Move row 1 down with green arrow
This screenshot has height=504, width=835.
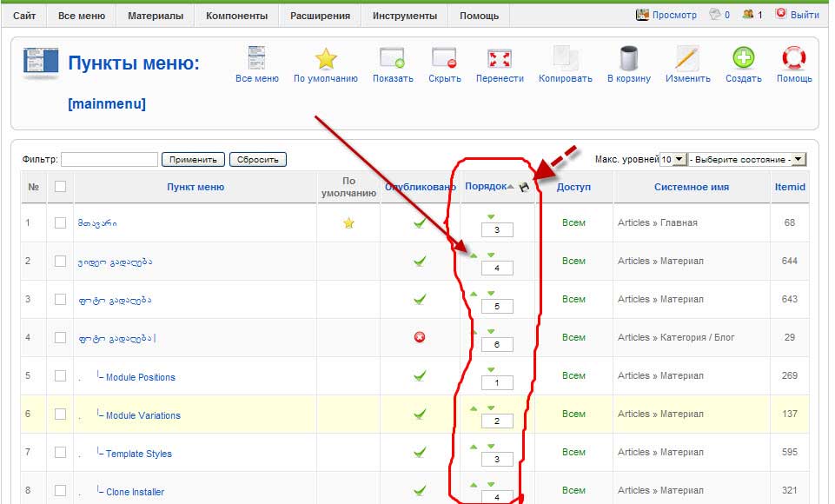(491, 217)
